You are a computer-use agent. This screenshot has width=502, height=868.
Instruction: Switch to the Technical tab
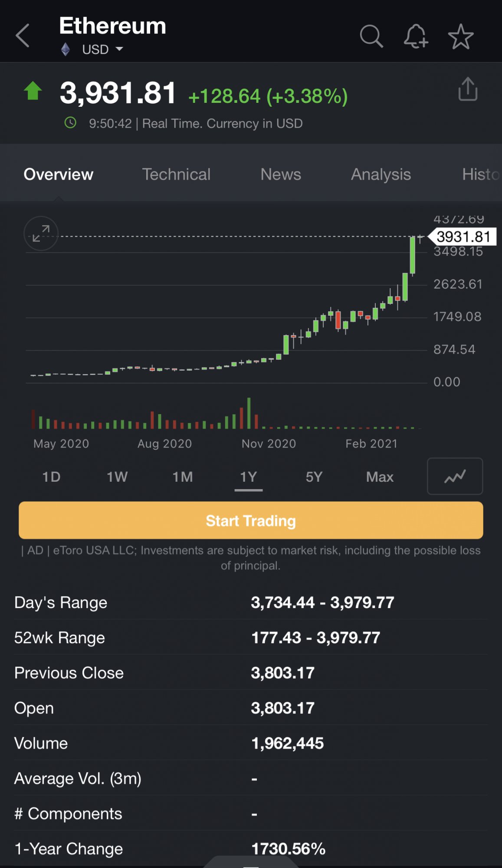tap(176, 174)
